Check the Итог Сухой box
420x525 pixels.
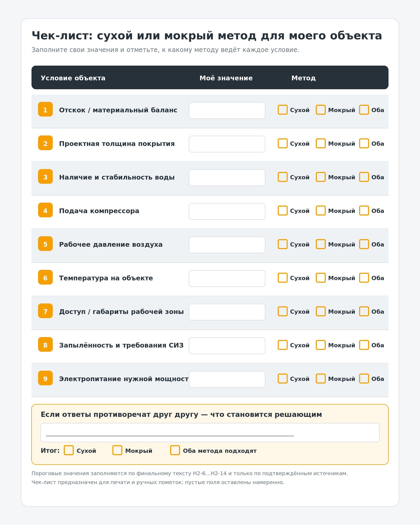pyautogui.click(x=69, y=450)
